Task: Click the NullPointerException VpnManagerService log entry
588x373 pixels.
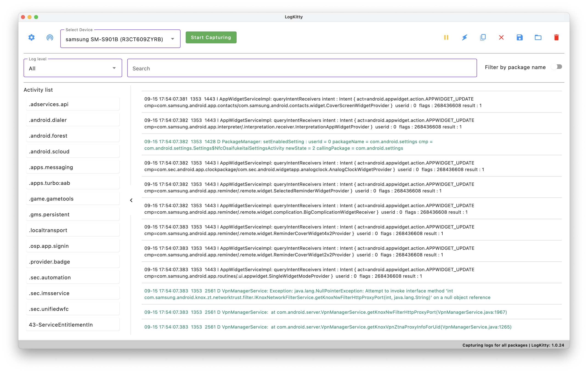Action: tap(352, 294)
